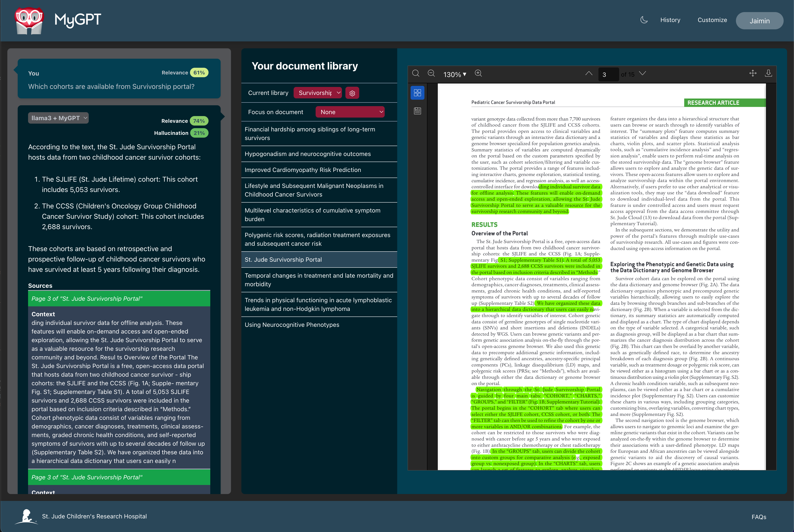Click the Jaimin profile button

coord(759,20)
